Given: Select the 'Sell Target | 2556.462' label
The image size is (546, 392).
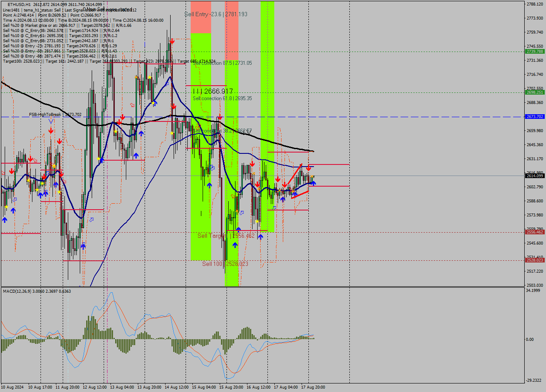Looking at the screenshot, I should [226, 236].
